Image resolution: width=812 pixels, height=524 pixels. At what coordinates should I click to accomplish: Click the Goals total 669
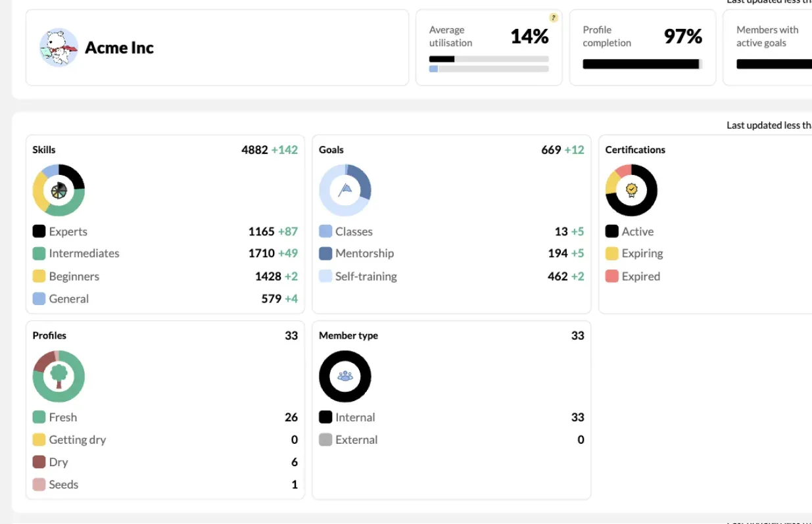coord(551,150)
